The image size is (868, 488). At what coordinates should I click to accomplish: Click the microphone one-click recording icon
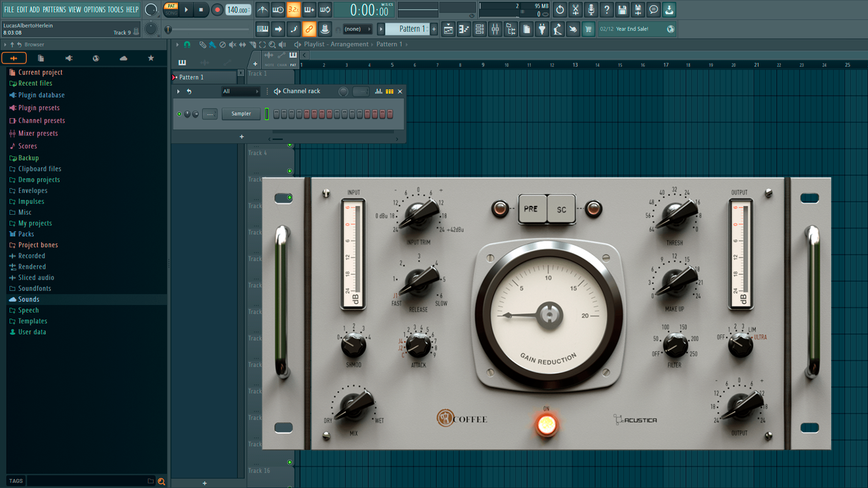point(591,10)
